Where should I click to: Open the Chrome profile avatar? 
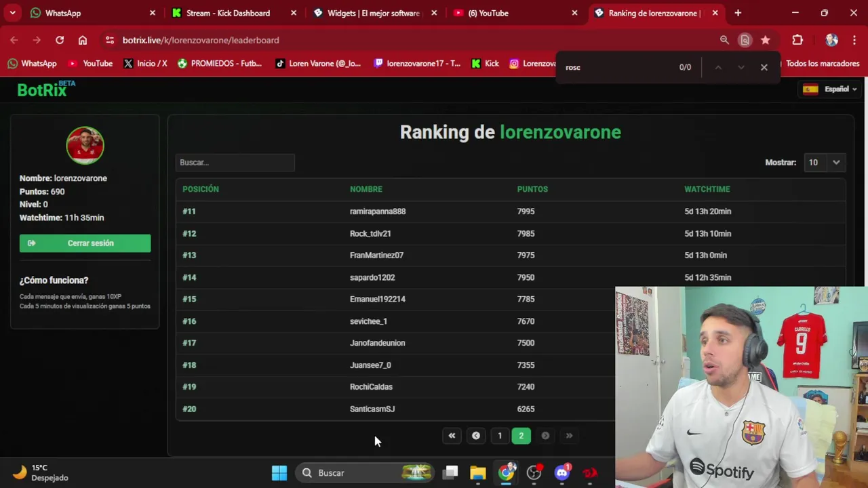tap(832, 40)
